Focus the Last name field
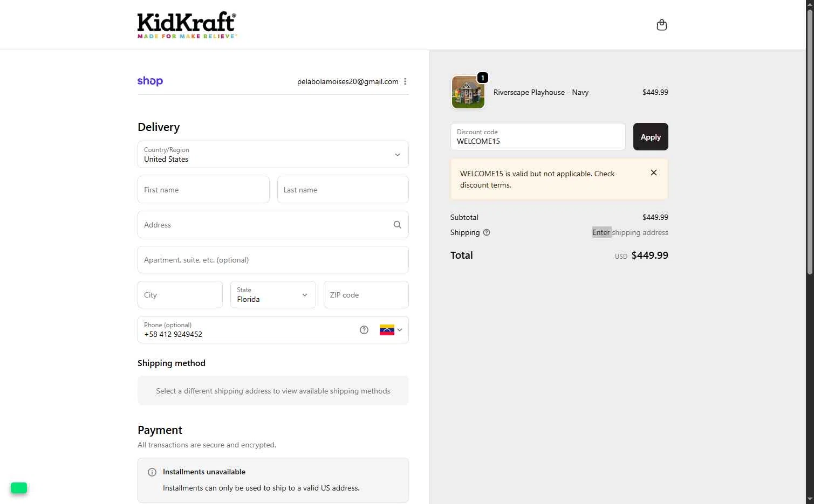Screen dimensions: 814x504 pos(343,190)
